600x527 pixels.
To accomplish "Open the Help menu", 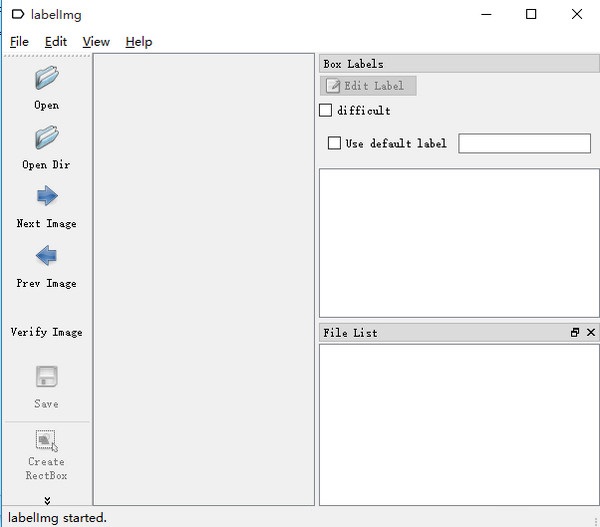I will pos(139,42).
